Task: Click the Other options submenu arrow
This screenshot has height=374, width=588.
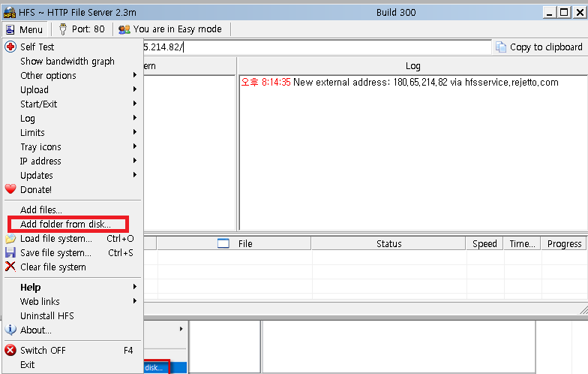Action: (x=135, y=75)
